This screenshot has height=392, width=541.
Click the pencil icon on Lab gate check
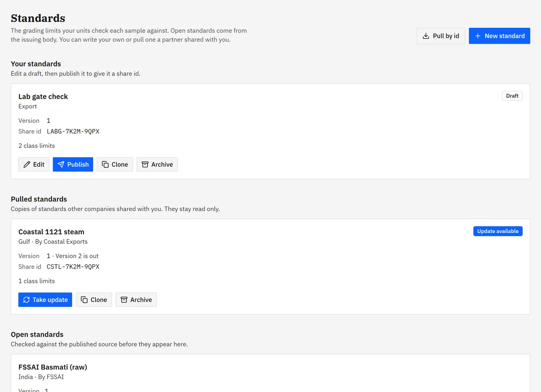[x=27, y=164]
